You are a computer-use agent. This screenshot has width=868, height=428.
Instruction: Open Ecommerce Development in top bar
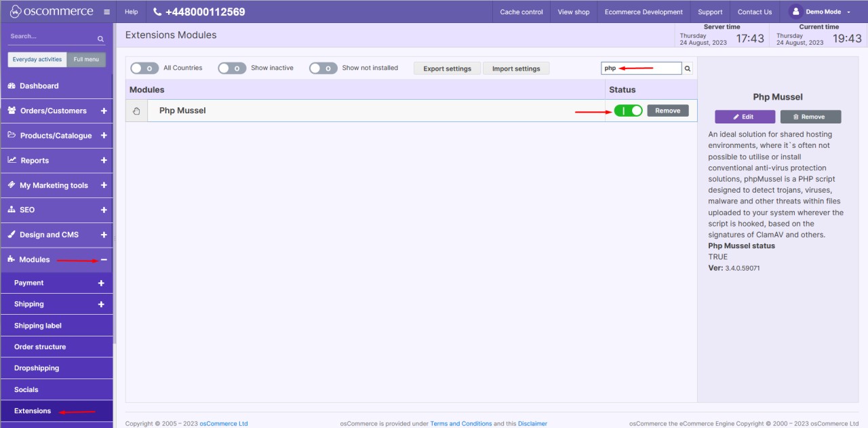pyautogui.click(x=644, y=12)
